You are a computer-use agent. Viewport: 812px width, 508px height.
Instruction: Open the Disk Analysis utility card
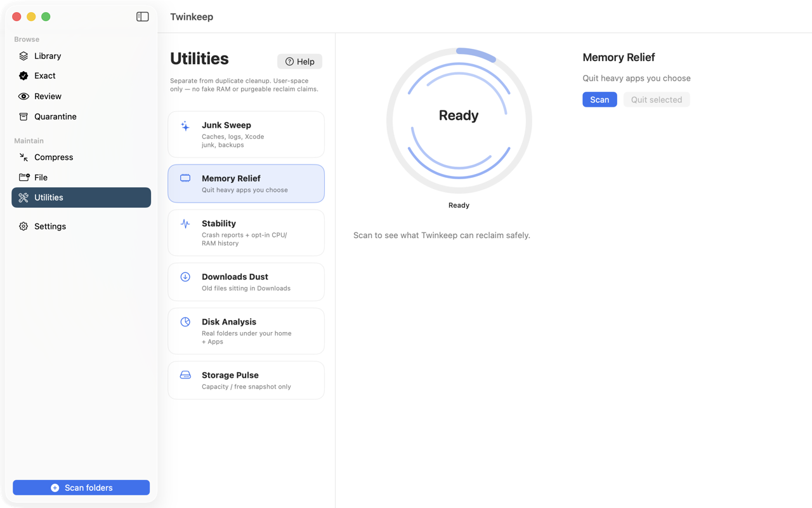246,331
